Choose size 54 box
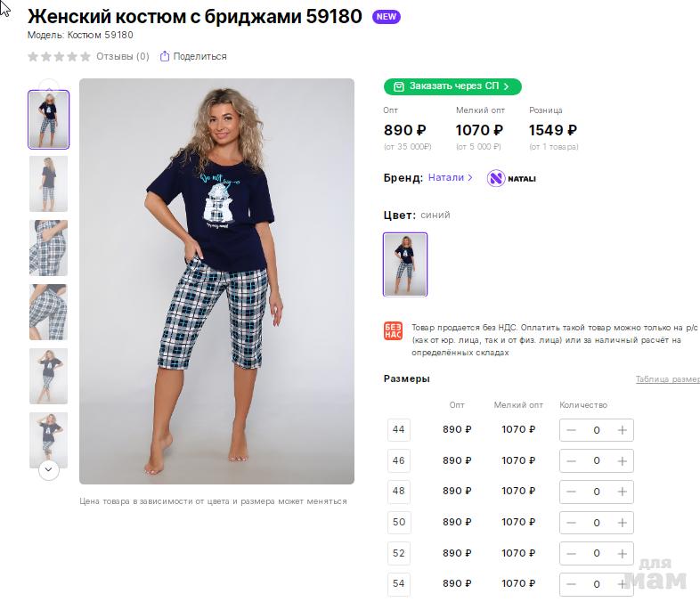Screen dimensions: 700x602 [398, 584]
